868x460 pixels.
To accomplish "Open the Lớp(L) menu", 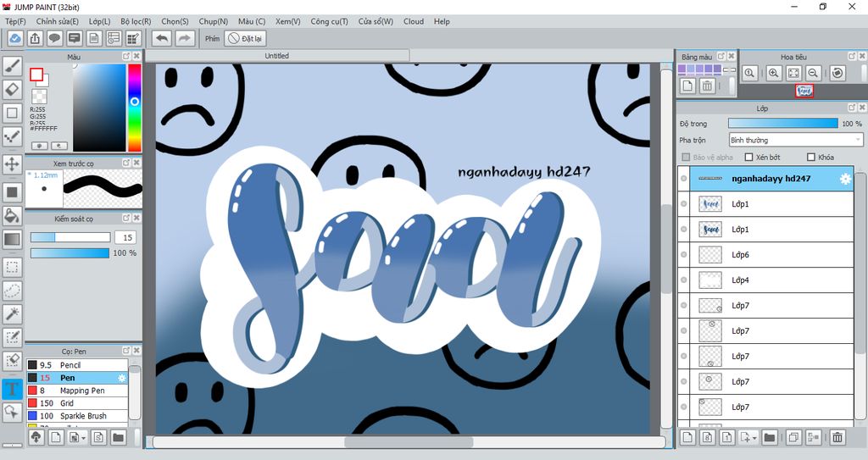I will coord(100,21).
